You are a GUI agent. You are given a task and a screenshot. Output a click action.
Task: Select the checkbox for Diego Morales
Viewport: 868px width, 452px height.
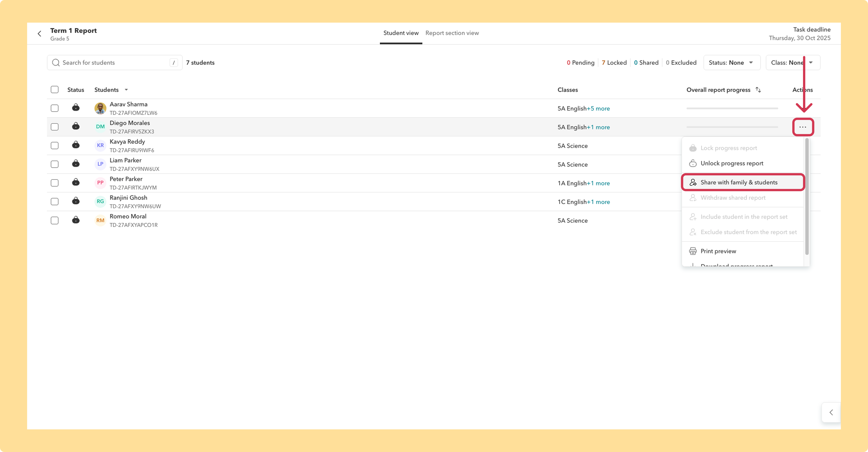(55, 127)
